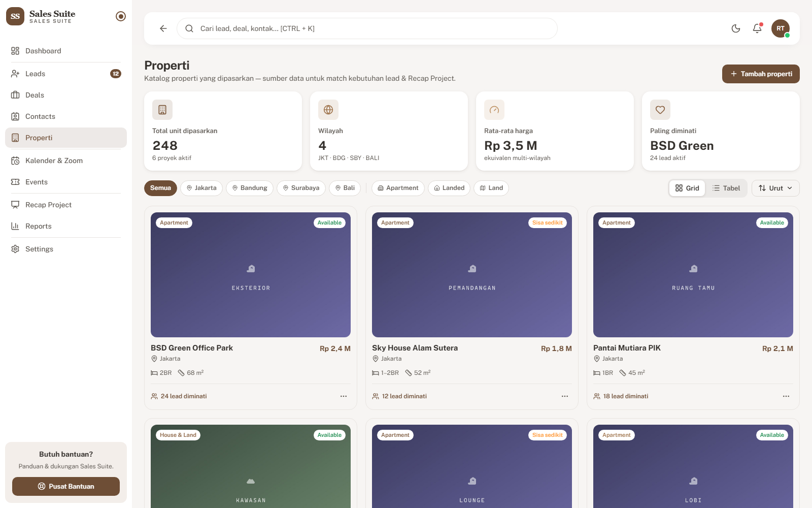Click the 52 m² area icon on Sky House
This screenshot has height=508, width=812.
pos(409,373)
